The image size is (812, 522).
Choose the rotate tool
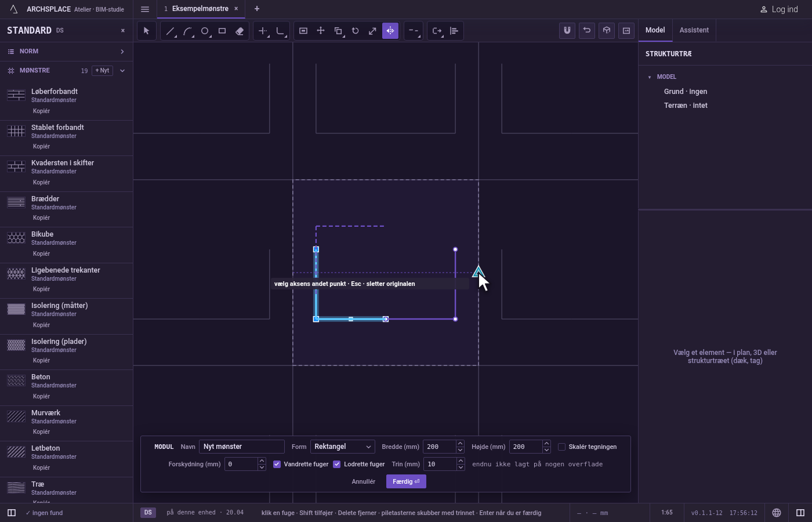[x=356, y=31]
